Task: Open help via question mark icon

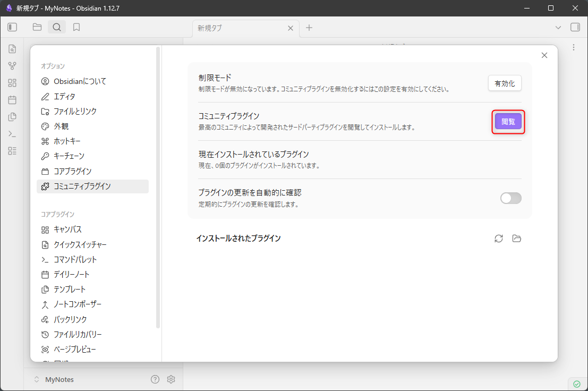Action: [155, 379]
